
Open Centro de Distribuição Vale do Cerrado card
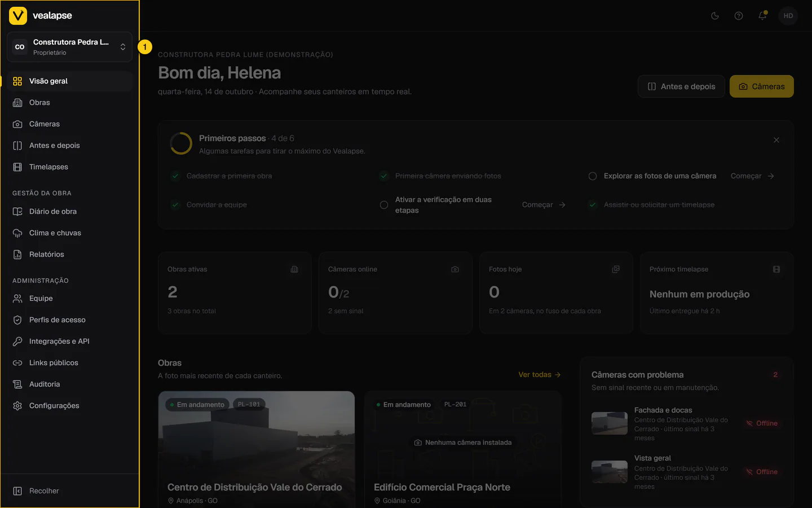257,449
